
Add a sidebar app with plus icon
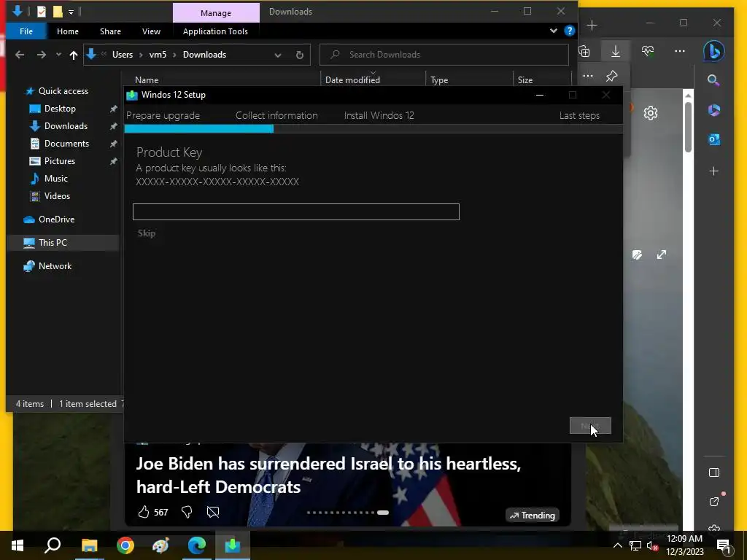tap(713, 171)
